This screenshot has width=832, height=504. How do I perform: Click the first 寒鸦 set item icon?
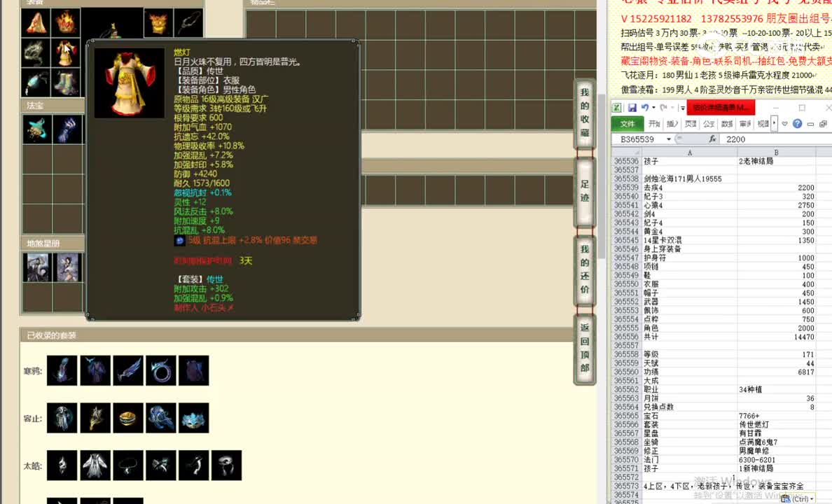(62, 370)
